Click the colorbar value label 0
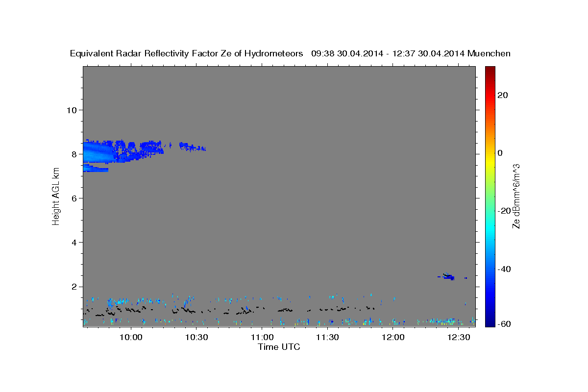 (x=500, y=153)
